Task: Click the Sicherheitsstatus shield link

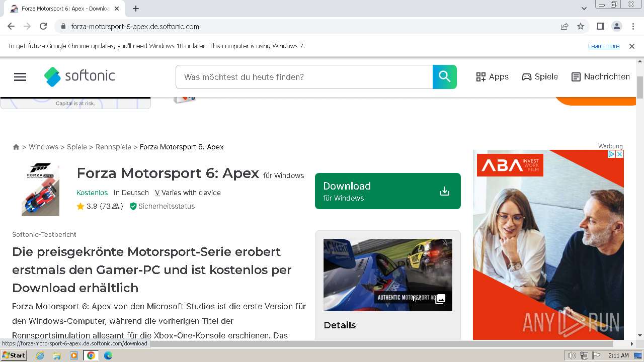Action: pos(162,206)
